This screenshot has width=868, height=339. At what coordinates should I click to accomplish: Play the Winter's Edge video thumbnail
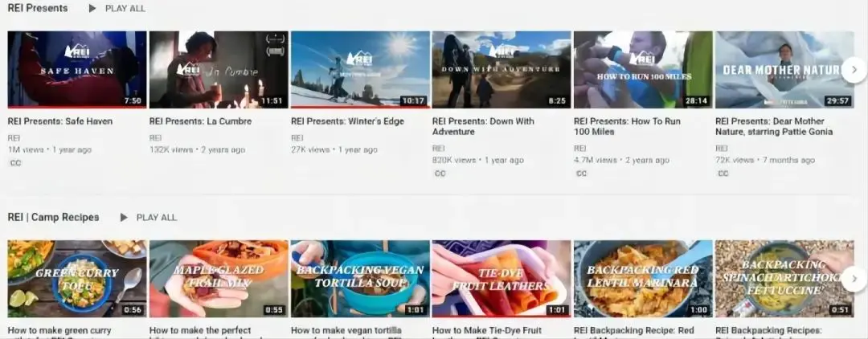360,70
